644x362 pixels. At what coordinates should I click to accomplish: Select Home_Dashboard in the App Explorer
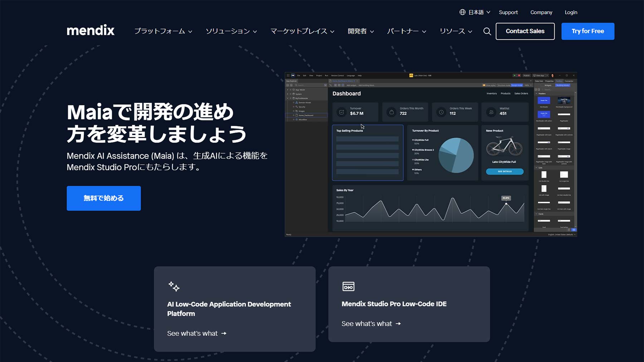(x=306, y=115)
